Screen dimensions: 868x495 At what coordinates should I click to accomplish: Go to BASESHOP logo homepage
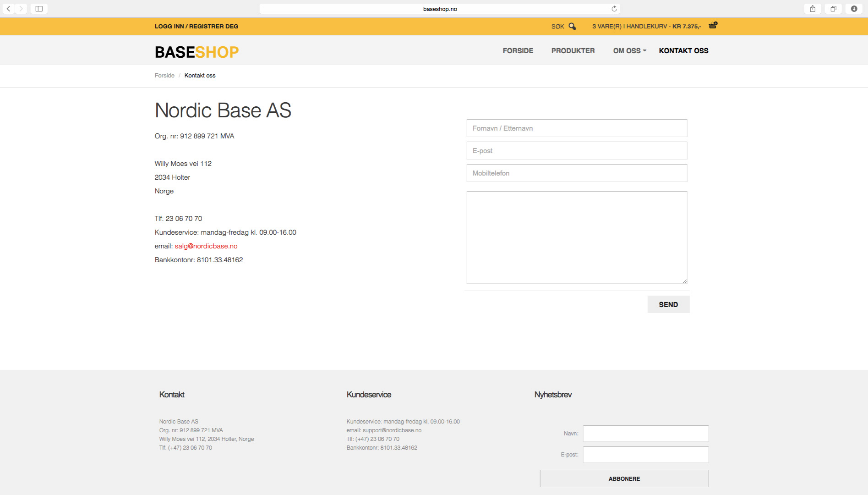[x=197, y=52]
